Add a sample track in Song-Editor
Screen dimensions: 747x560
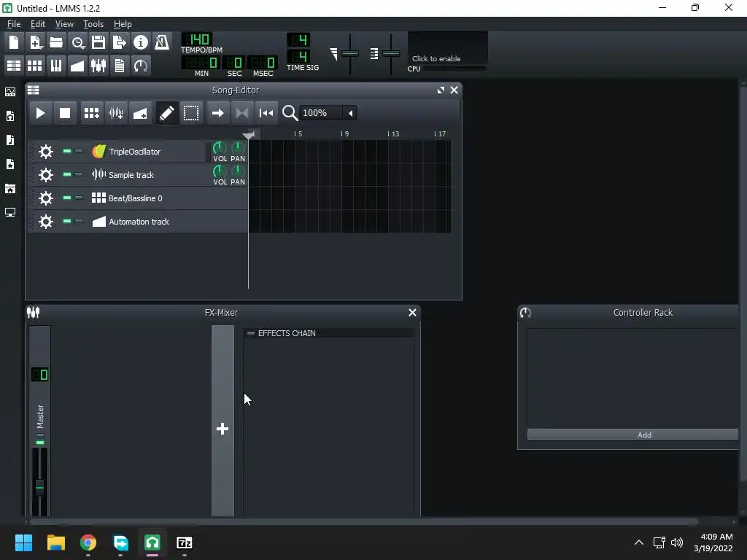[x=116, y=113]
